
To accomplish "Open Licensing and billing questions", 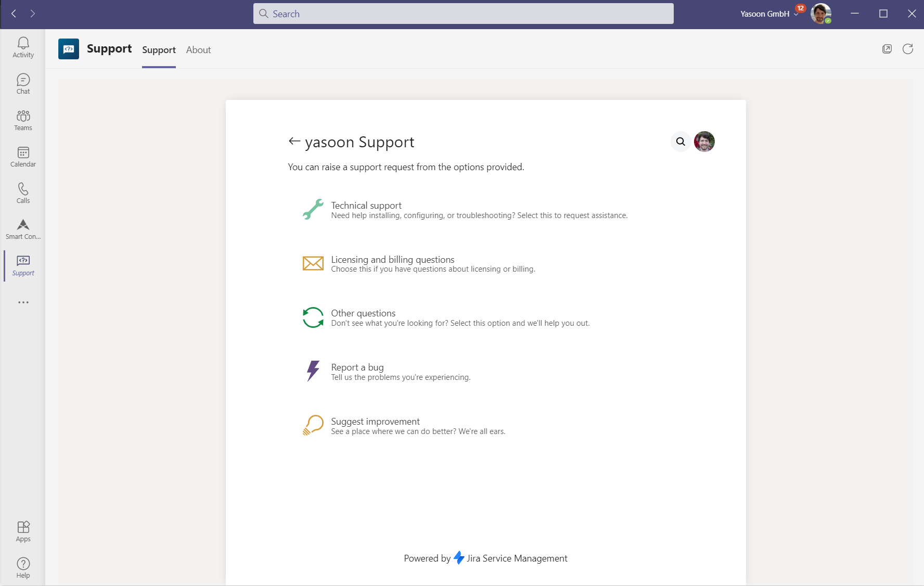I will click(392, 260).
